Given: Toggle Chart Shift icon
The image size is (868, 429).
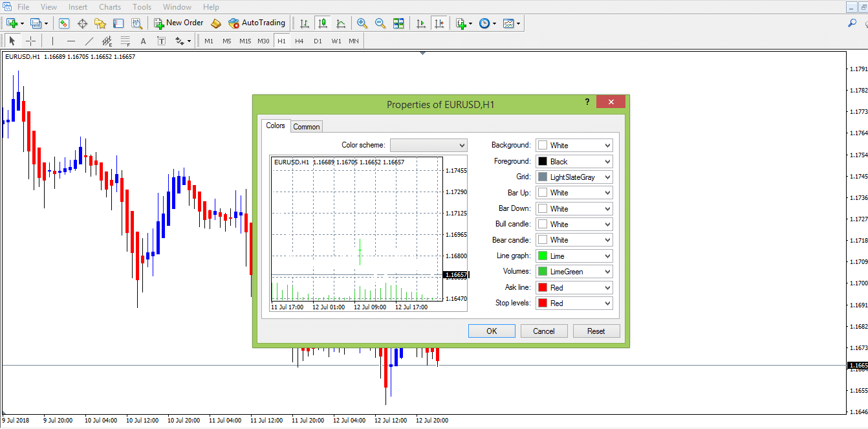Looking at the screenshot, I should [x=439, y=23].
